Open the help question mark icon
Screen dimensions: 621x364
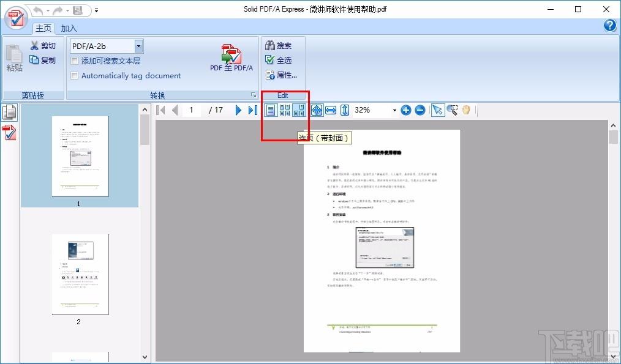tap(609, 25)
